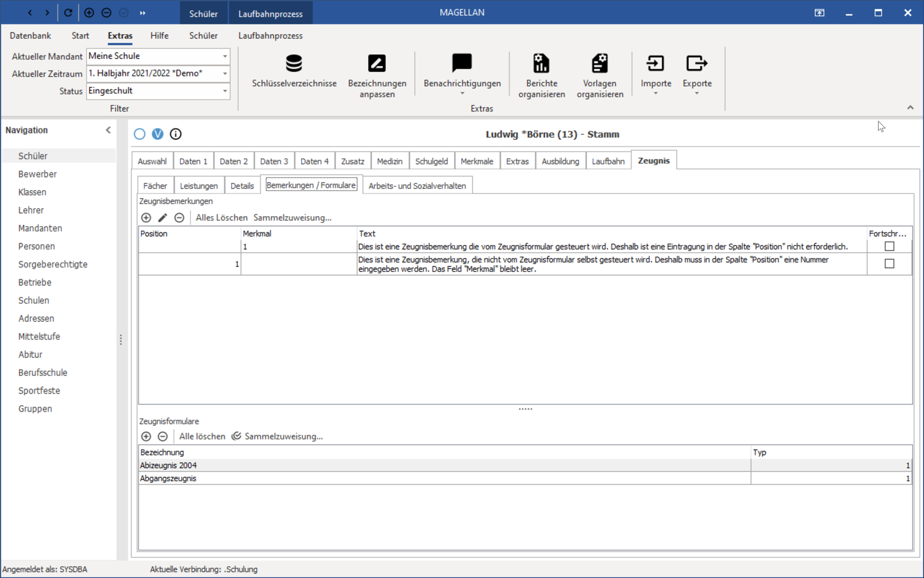
Task: Open the Datenbank menu
Action: click(x=30, y=36)
